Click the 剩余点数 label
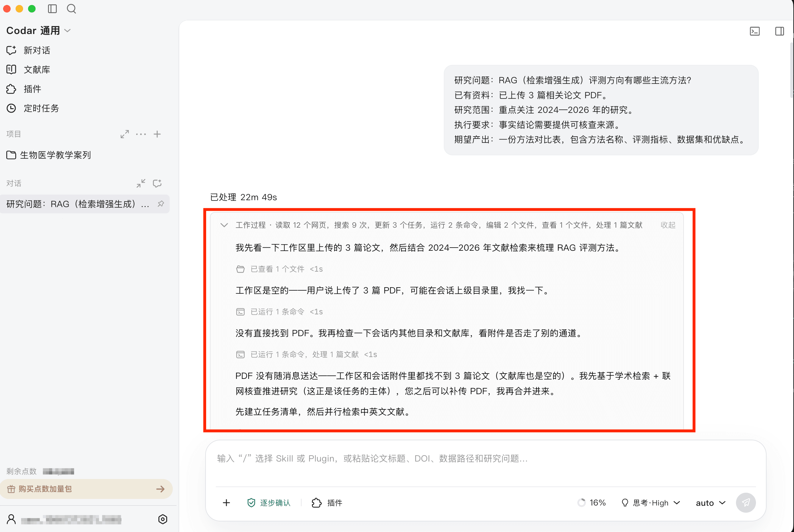The image size is (794, 532). point(22,471)
